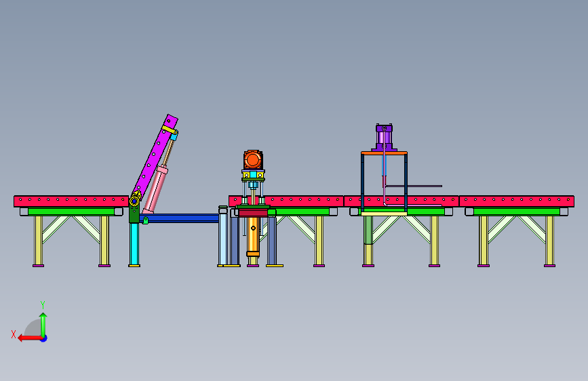The height and width of the screenshot is (381, 588).
Task: Click the red X axis arrow of the triad
Action: [x=29, y=338]
